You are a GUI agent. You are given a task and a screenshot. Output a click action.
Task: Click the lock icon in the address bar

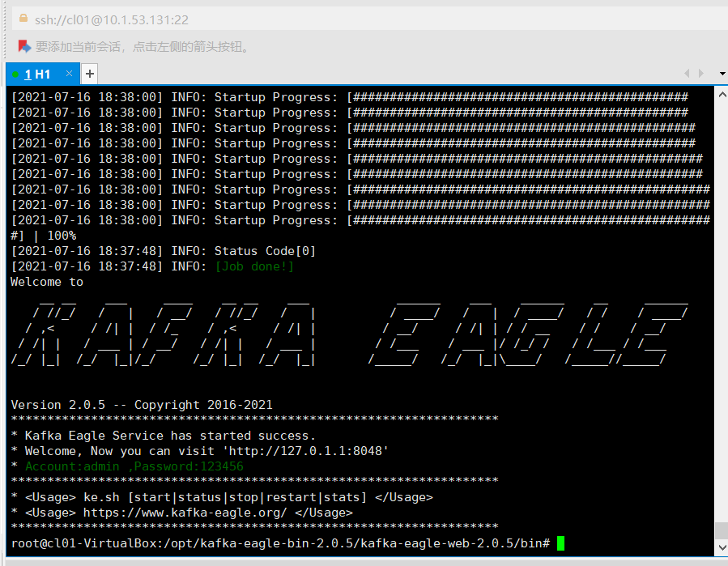[23, 19]
